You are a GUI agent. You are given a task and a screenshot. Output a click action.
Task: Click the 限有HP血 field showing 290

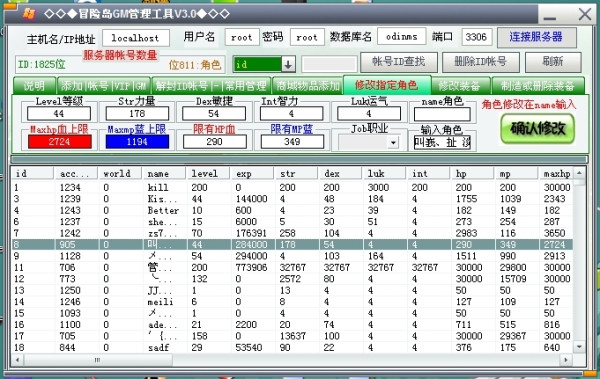coord(215,142)
